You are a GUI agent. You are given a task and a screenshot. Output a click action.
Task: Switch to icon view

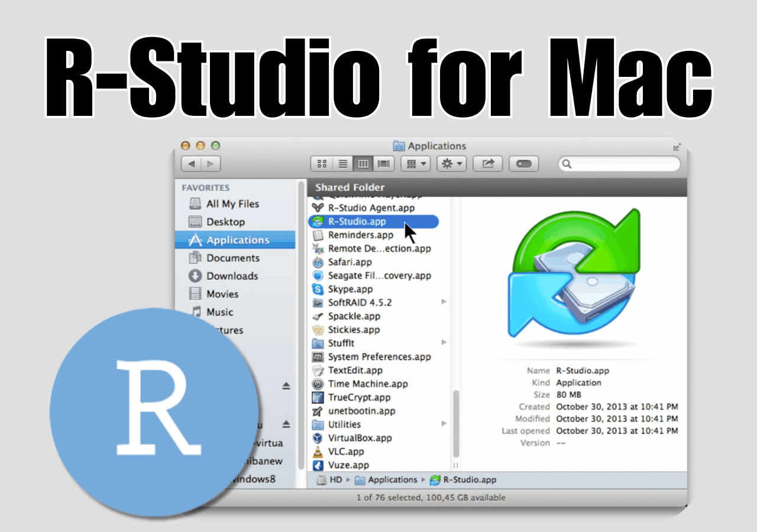pos(322,164)
